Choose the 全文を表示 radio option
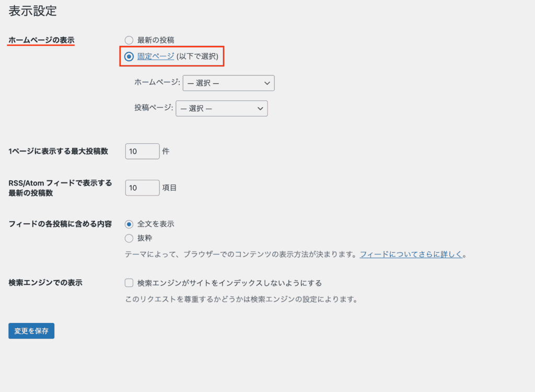This screenshot has width=535, height=392. [x=129, y=224]
